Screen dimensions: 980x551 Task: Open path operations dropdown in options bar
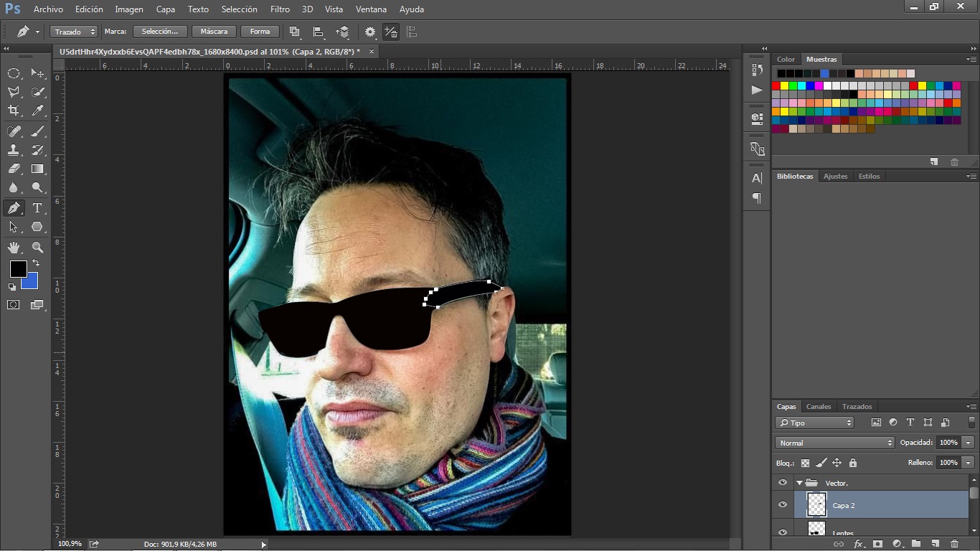295,32
